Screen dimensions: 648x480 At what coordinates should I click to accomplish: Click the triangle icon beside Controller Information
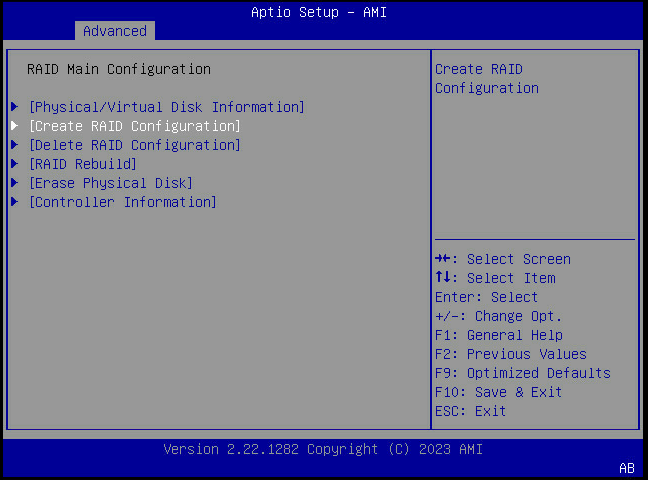(14, 202)
